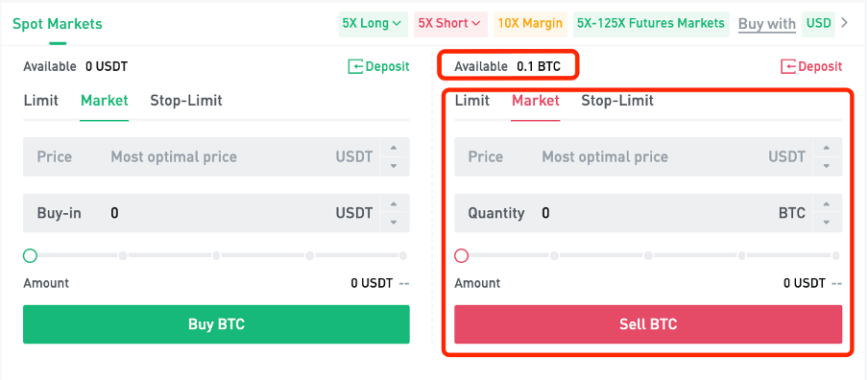Open 10X Margin trading link
This screenshot has height=380, width=868.
(530, 24)
